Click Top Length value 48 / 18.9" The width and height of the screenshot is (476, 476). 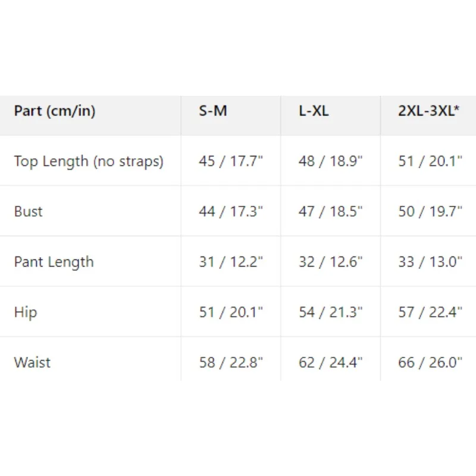[330, 161]
